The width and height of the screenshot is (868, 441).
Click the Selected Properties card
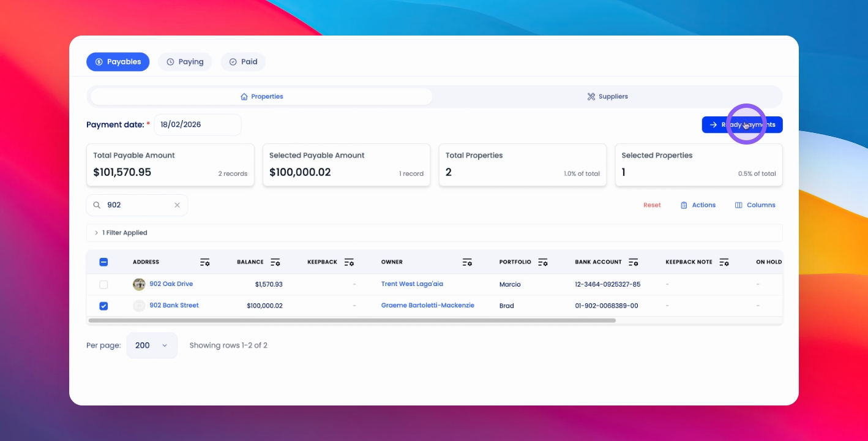pos(699,165)
